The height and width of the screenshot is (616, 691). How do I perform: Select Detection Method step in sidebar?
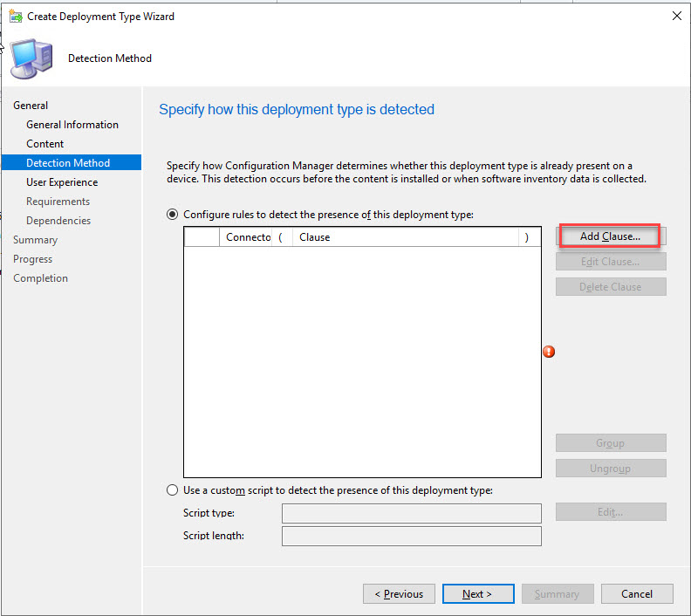[68, 163]
